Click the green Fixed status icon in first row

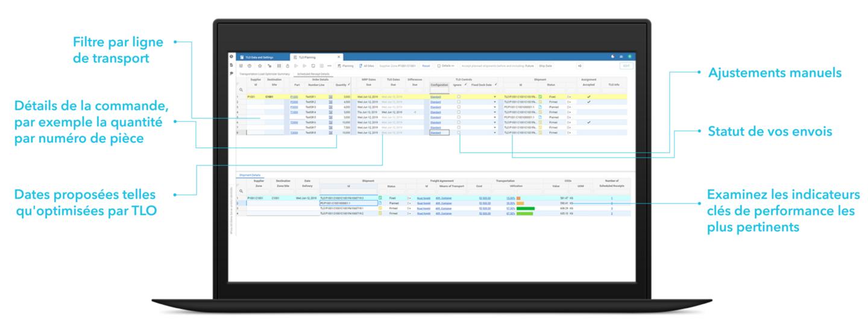pos(540,97)
